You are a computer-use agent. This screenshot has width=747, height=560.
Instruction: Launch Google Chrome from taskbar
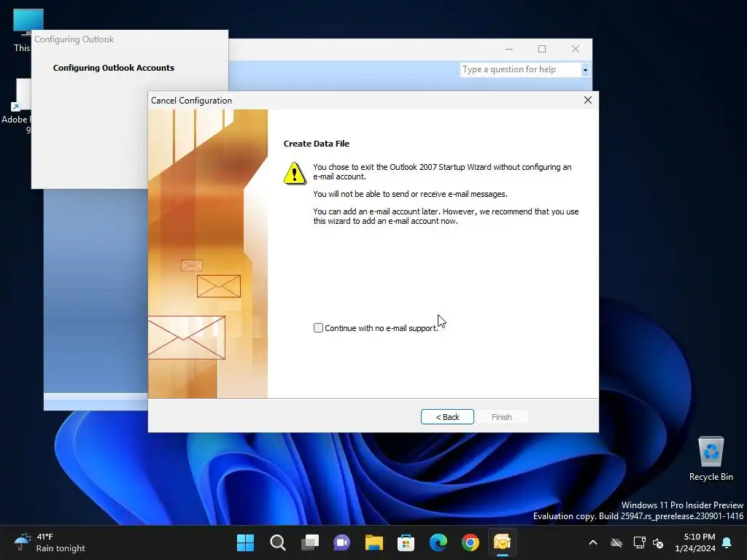click(x=471, y=542)
